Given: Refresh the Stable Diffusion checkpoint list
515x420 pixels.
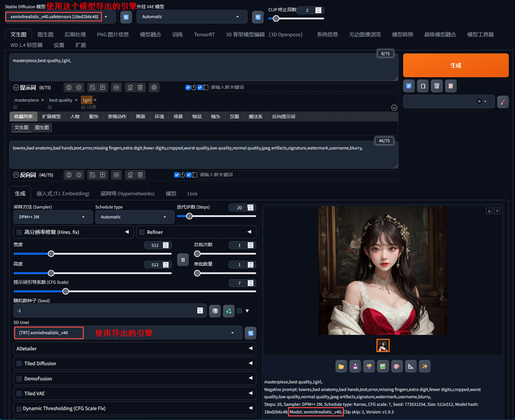Looking at the screenshot, I should [x=126, y=17].
